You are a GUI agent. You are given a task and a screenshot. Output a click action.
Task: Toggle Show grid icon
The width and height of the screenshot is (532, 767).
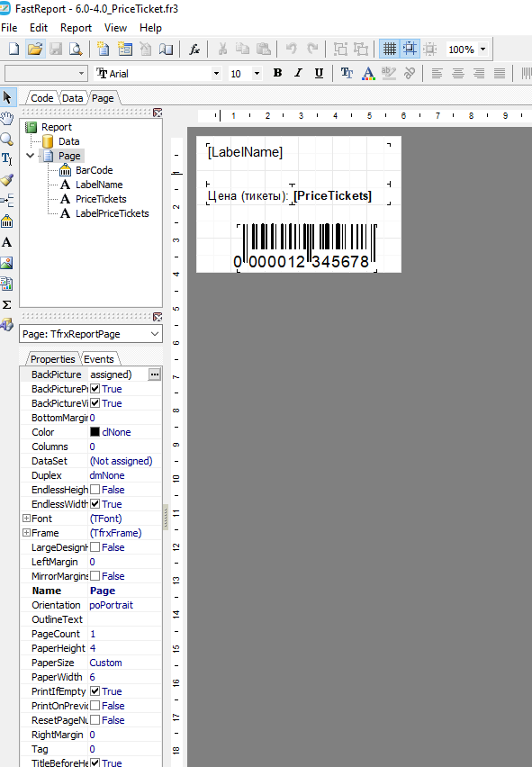(389, 49)
